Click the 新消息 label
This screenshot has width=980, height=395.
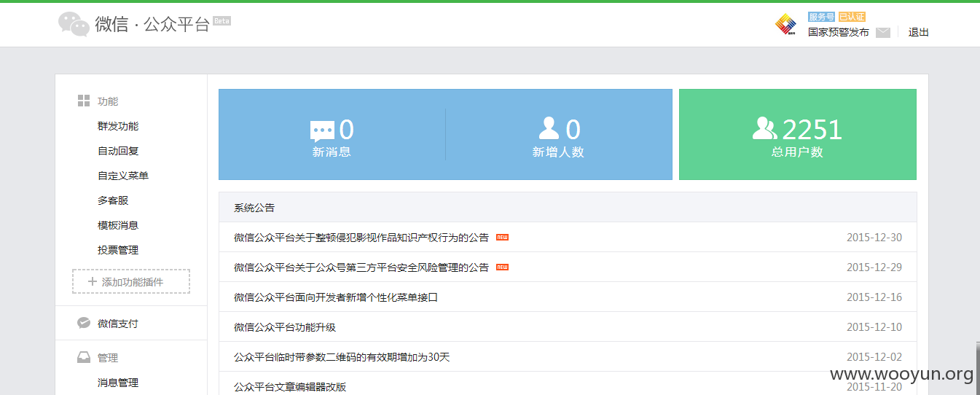coord(332,152)
